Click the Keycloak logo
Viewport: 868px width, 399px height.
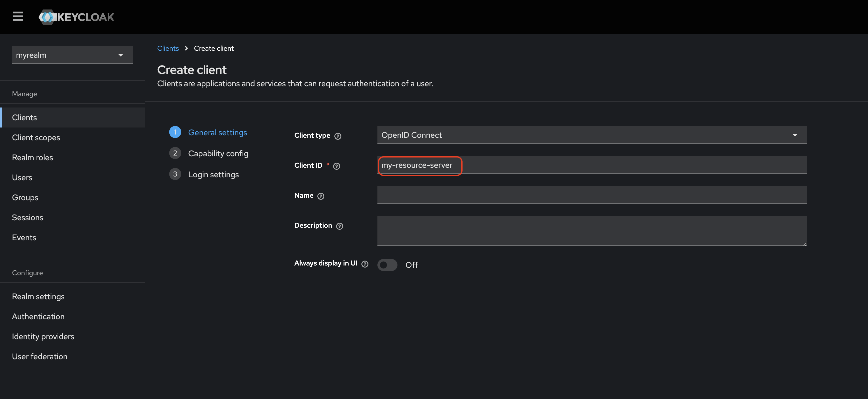(x=77, y=17)
